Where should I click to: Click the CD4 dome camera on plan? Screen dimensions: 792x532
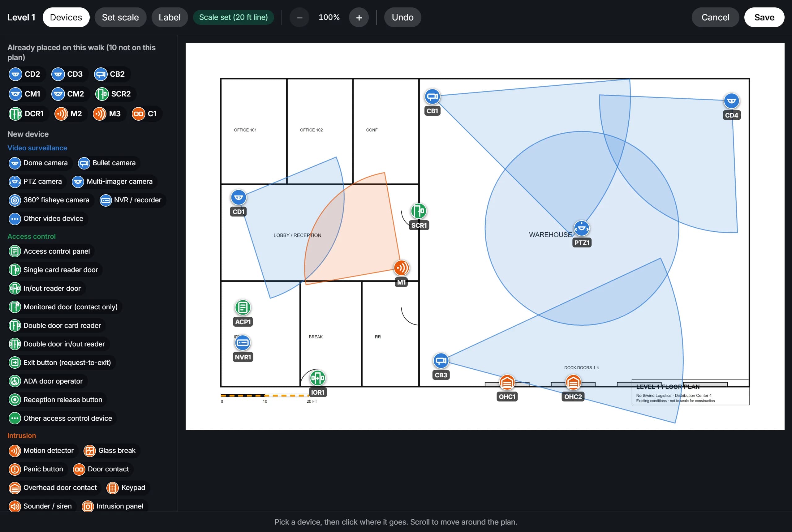tap(731, 101)
